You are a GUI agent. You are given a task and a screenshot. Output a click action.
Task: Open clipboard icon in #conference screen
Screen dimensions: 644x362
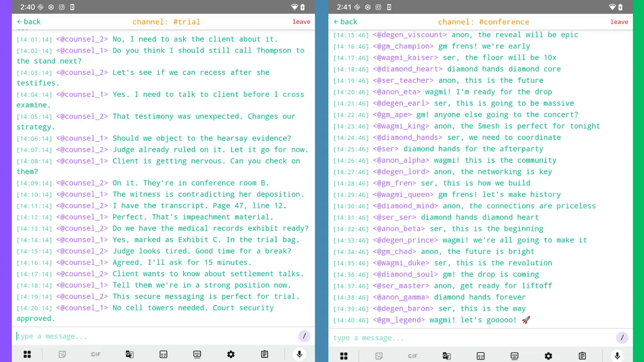582,356
